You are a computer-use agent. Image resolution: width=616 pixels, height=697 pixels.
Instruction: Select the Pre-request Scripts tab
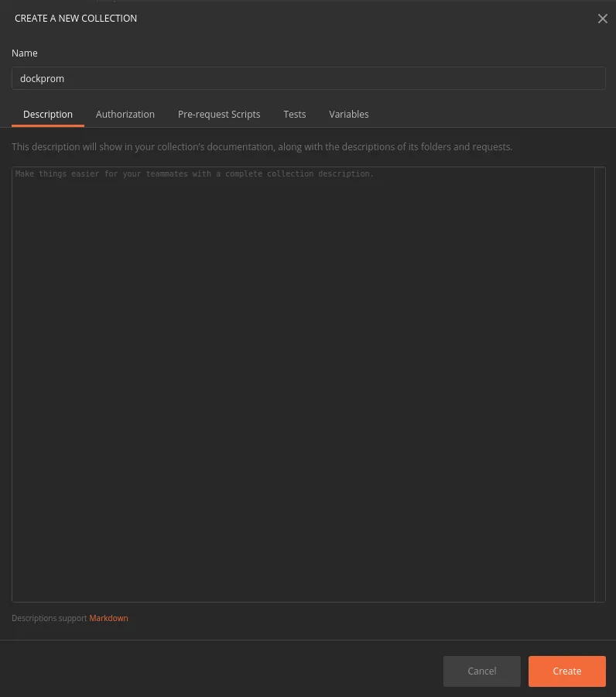219,114
